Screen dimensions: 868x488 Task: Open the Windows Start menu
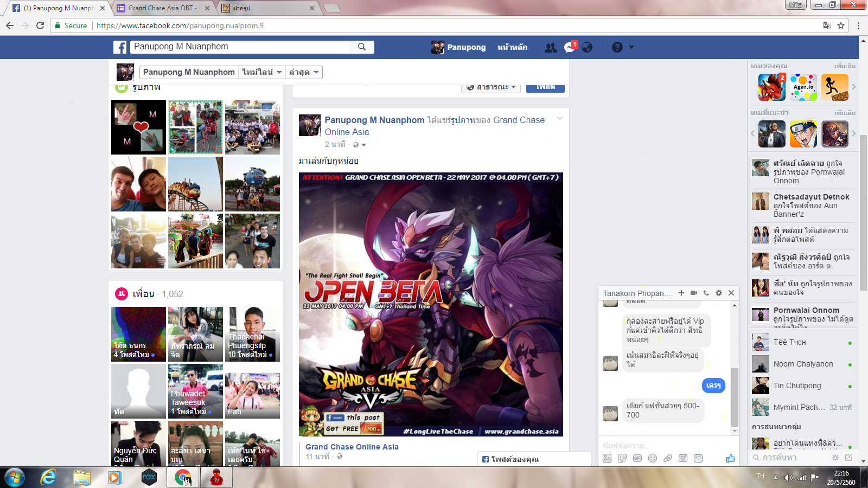15,477
